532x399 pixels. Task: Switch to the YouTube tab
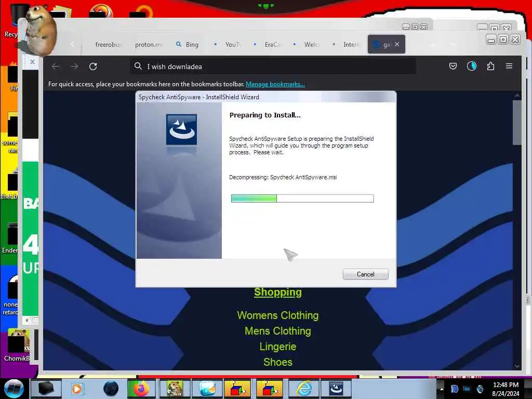pyautogui.click(x=228, y=45)
